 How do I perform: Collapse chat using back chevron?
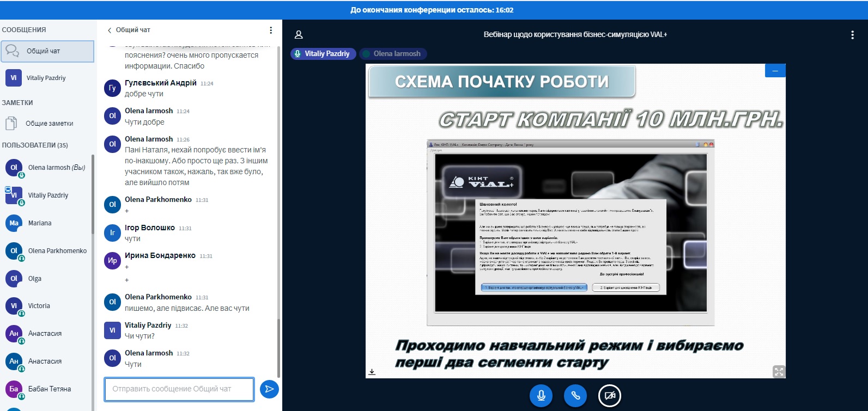click(x=110, y=30)
